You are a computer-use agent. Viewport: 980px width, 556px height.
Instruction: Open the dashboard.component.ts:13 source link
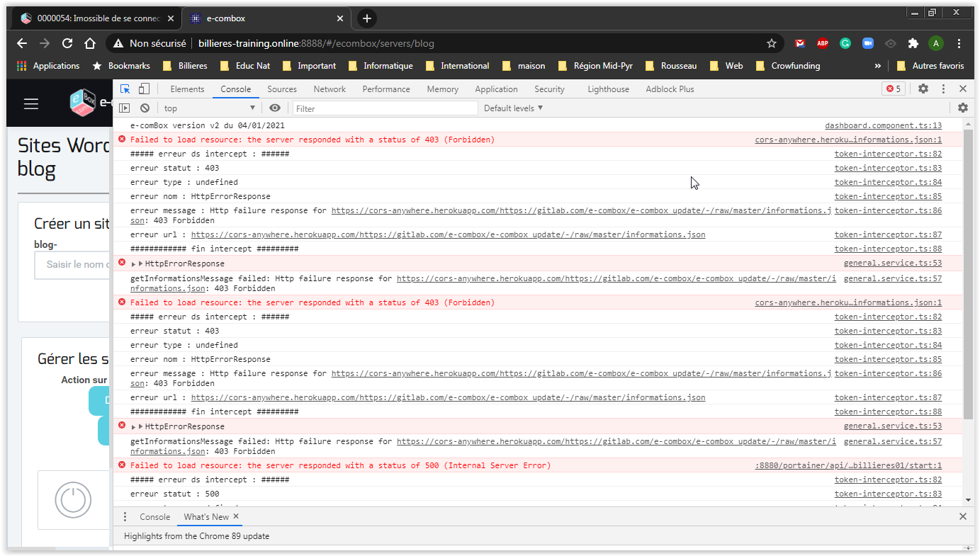(x=883, y=125)
